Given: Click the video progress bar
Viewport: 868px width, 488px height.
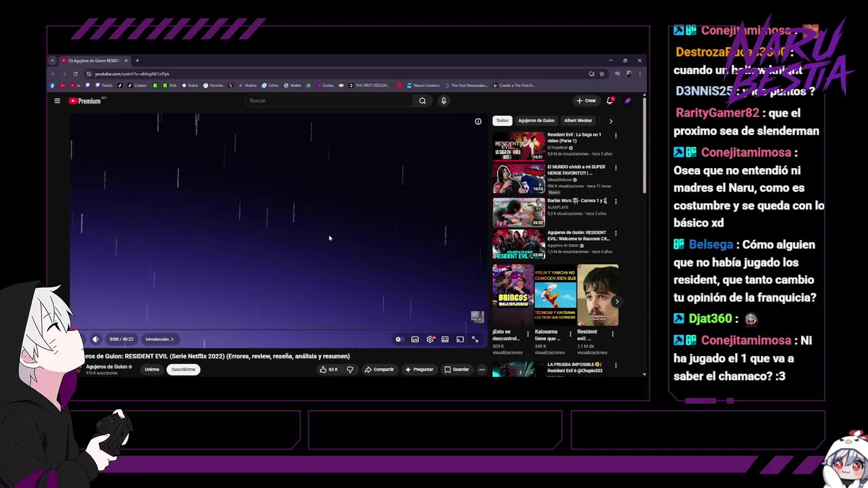Looking at the screenshot, I should click(x=278, y=330).
